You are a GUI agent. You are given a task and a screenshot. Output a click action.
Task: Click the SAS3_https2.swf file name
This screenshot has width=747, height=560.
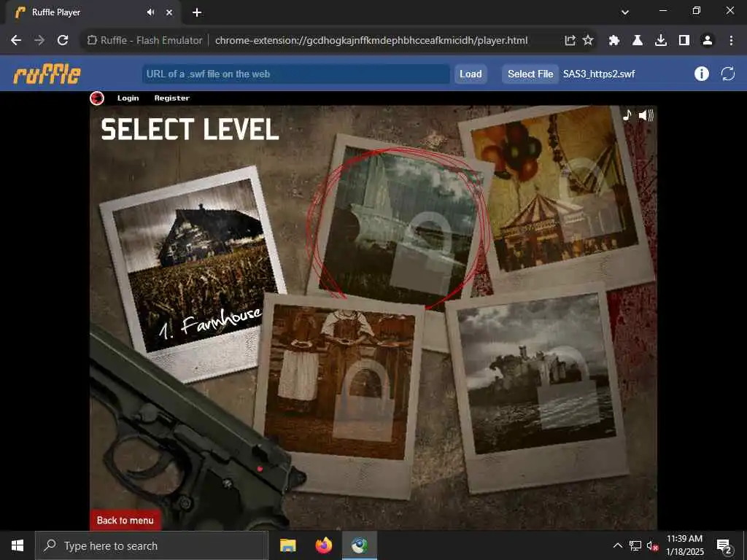(x=599, y=74)
